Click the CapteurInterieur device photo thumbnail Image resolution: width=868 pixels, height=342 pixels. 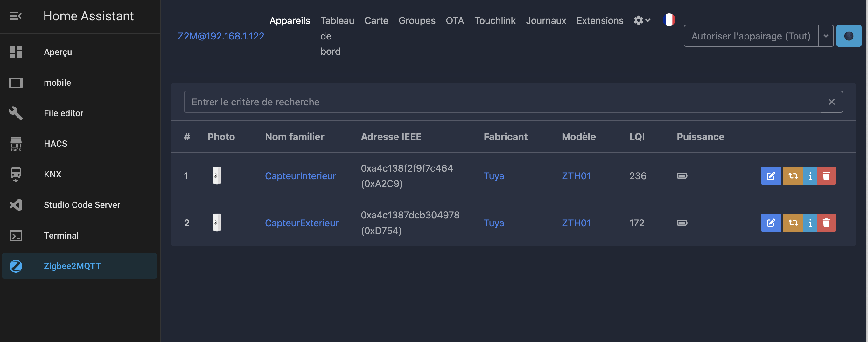[x=217, y=176]
